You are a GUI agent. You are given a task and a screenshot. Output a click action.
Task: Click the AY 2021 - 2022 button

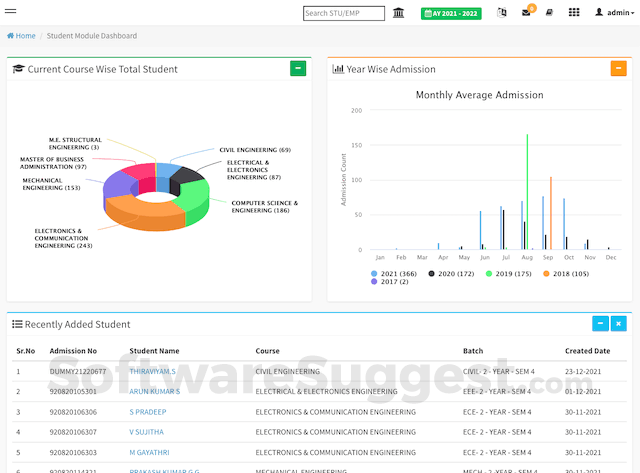pos(451,13)
